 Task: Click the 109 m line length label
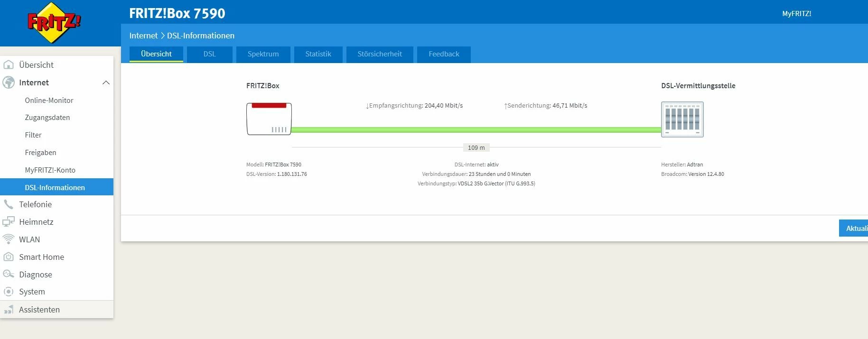[476, 147]
